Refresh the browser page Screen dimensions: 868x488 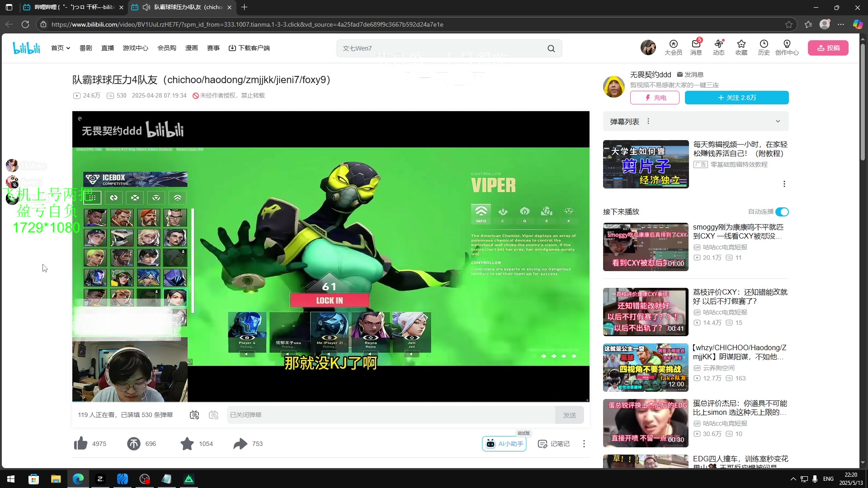click(x=25, y=24)
